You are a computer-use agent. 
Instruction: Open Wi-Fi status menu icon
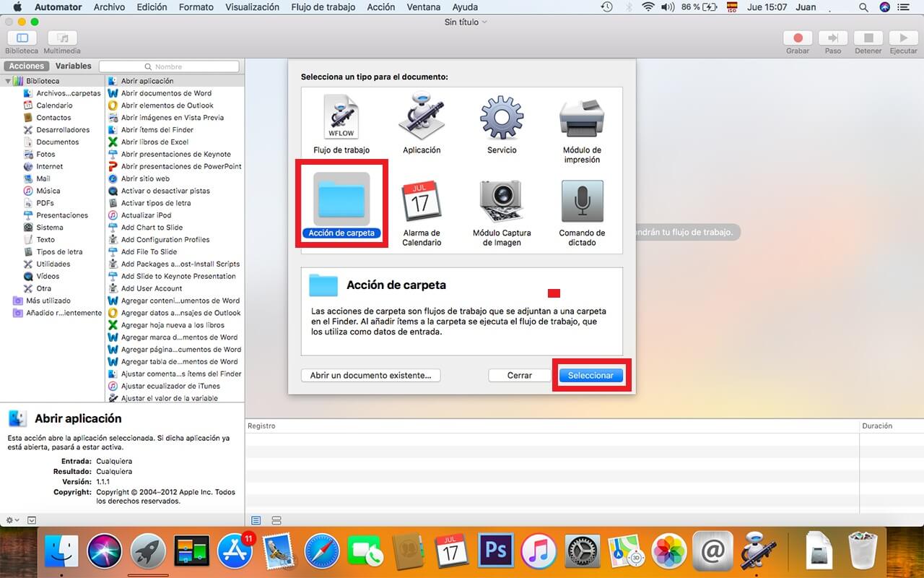[648, 7]
